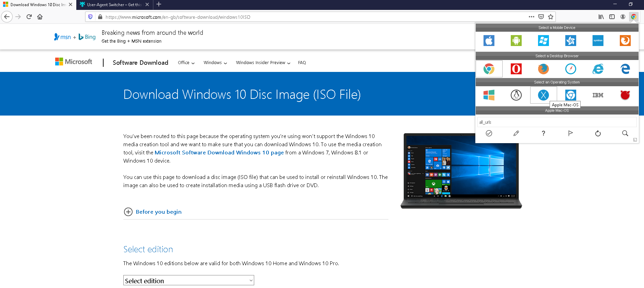Open the Firefox Library menu
Image resolution: width=644 pixels, height=288 pixels.
[601, 17]
